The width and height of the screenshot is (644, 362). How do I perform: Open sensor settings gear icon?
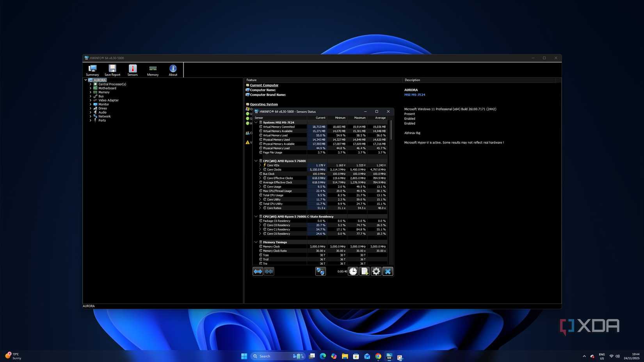[x=376, y=271]
